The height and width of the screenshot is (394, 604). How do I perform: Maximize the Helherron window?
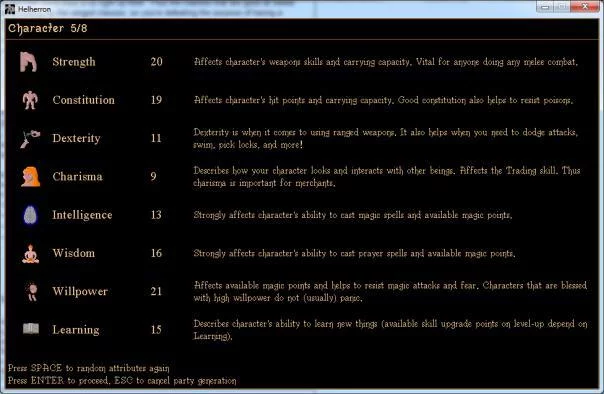coord(562,7)
